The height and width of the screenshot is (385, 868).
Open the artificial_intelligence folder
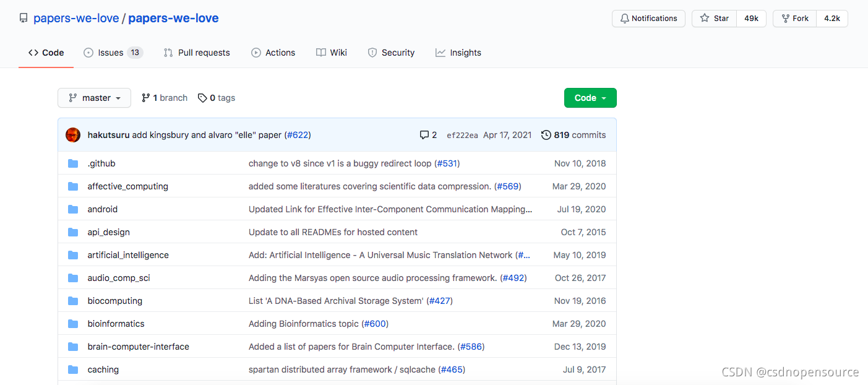point(128,255)
